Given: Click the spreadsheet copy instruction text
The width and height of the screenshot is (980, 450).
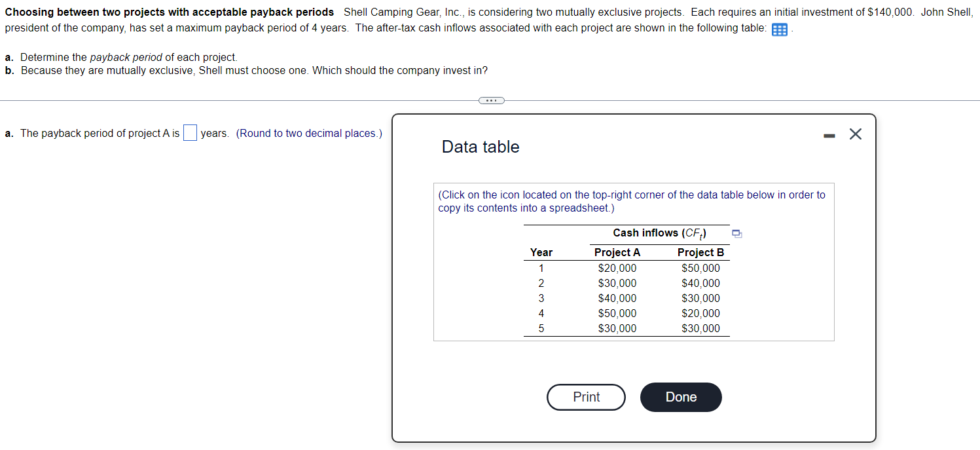Looking at the screenshot, I should coord(632,201).
